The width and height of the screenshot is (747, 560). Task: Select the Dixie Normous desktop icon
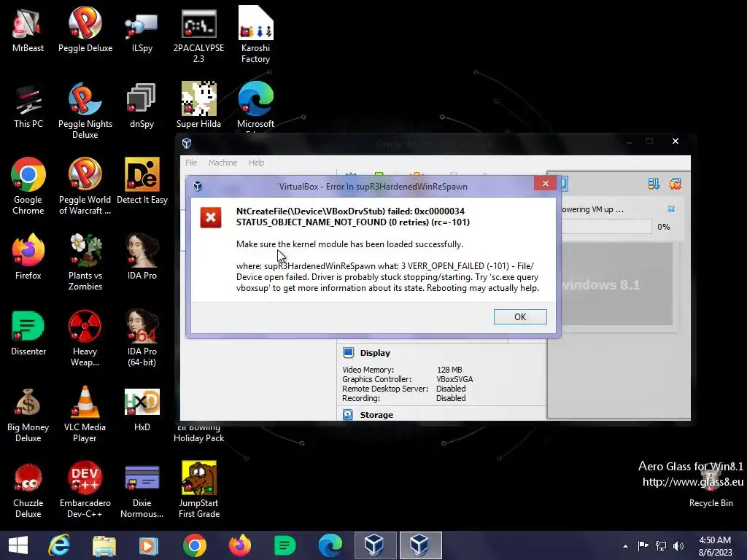point(142,490)
